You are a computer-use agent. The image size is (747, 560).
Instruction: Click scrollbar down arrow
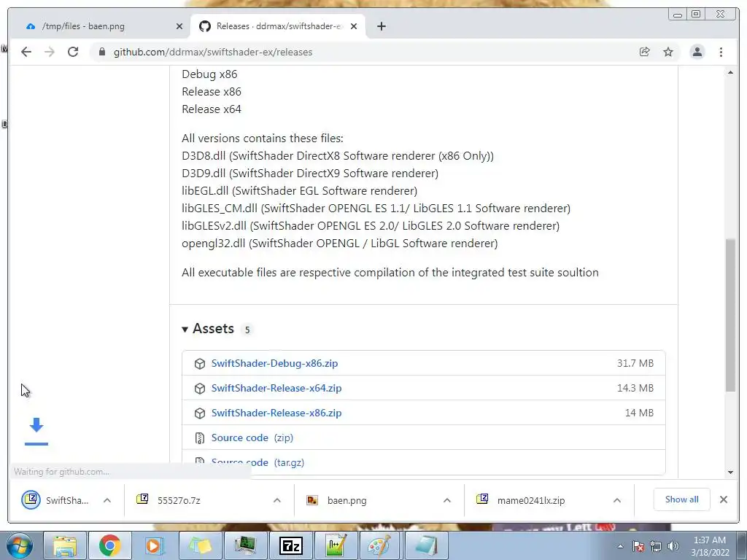pyautogui.click(x=730, y=472)
